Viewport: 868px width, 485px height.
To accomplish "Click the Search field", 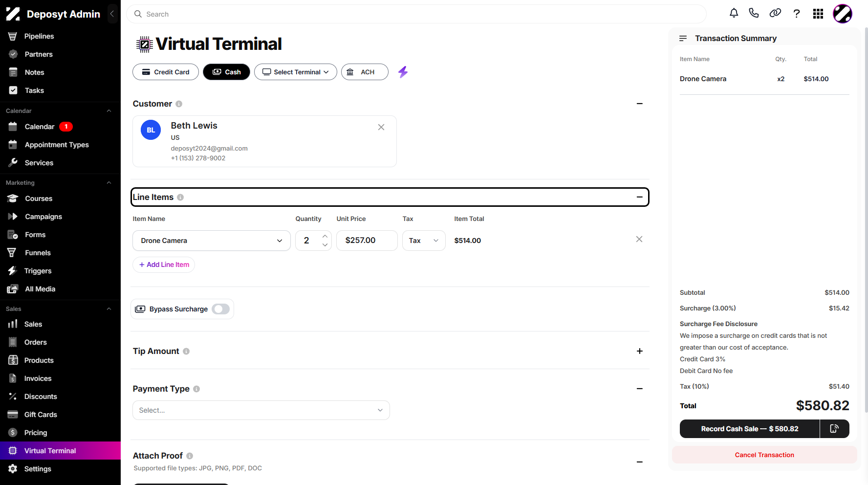I will pyautogui.click(x=416, y=14).
